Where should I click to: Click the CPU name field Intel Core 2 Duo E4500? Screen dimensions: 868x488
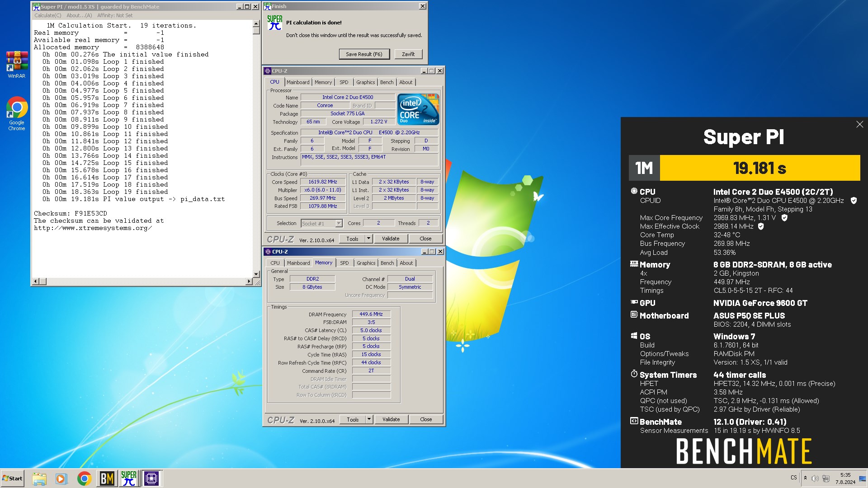coord(348,97)
